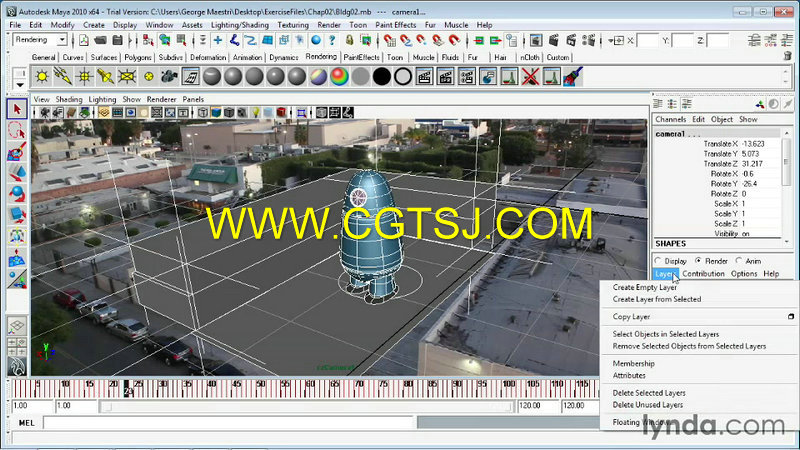
Task: Click the playback range slider bar
Action: click(x=306, y=407)
